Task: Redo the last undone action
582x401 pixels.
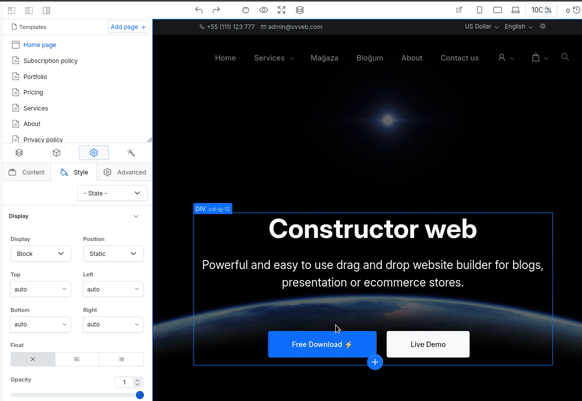Action: tap(216, 10)
